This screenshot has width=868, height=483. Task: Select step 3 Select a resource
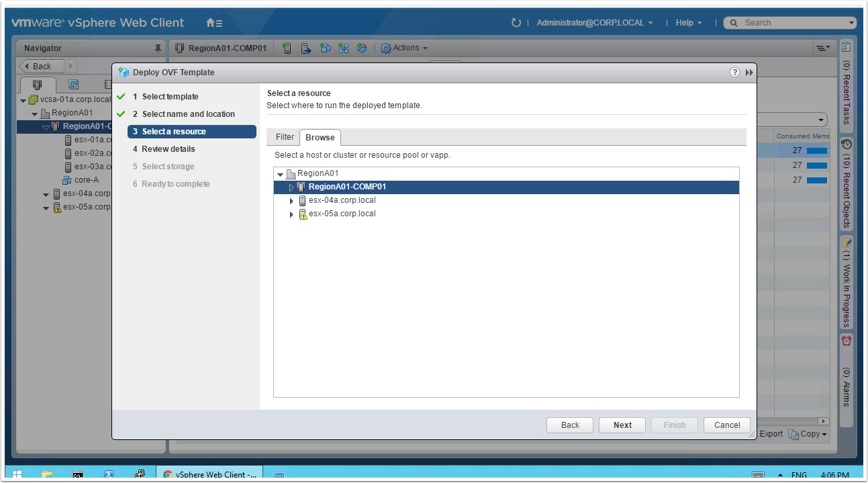point(192,132)
